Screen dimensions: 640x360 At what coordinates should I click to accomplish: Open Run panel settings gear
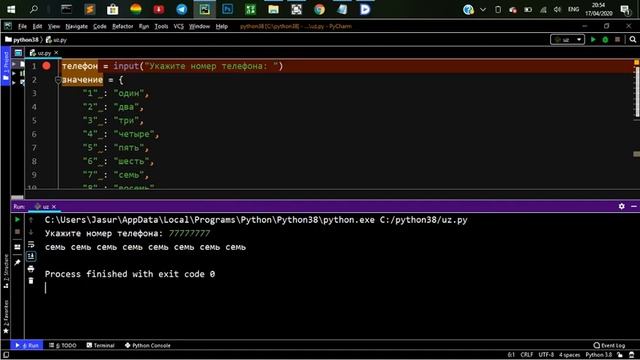[x=621, y=207]
